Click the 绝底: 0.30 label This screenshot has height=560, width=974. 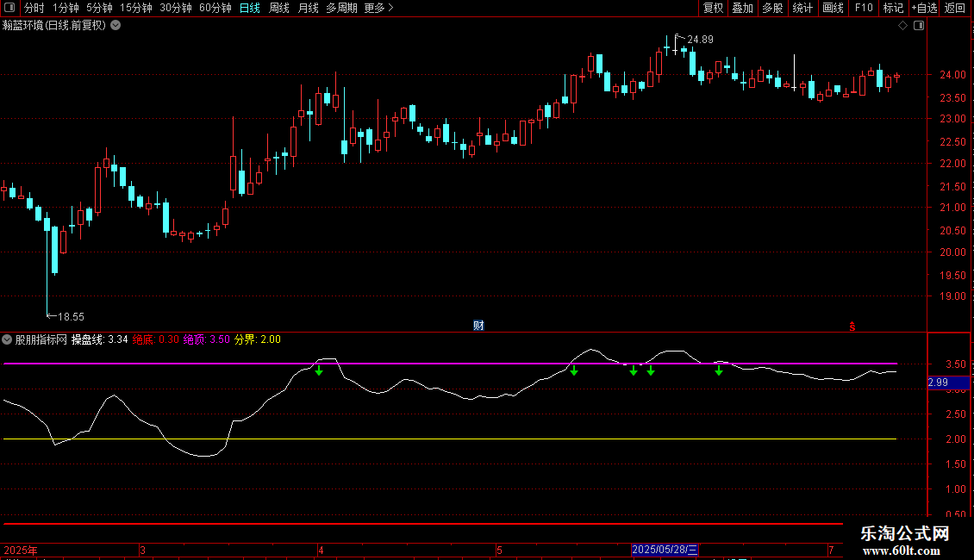coord(156,339)
